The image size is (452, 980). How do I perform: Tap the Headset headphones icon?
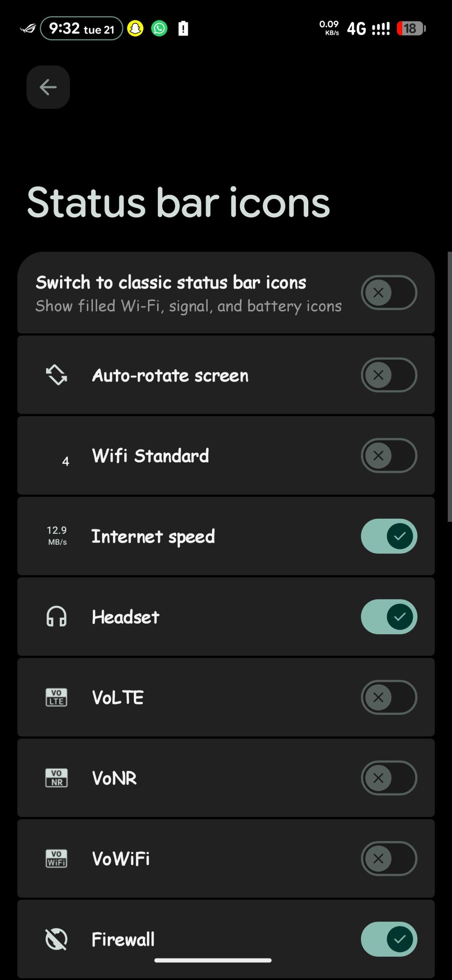click(x=57, y=616)
